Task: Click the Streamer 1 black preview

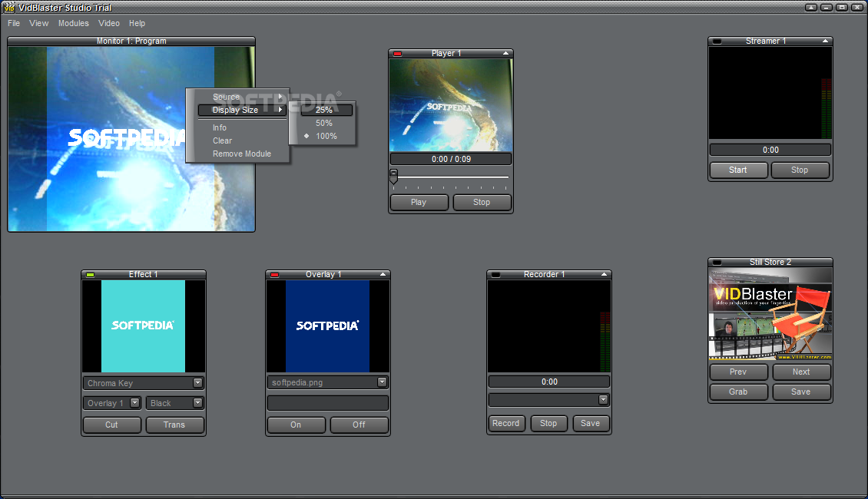Action: tap(770, 93)
